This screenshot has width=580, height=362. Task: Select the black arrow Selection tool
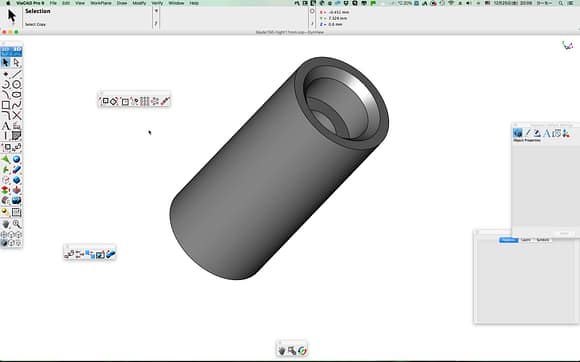point(6,62)
